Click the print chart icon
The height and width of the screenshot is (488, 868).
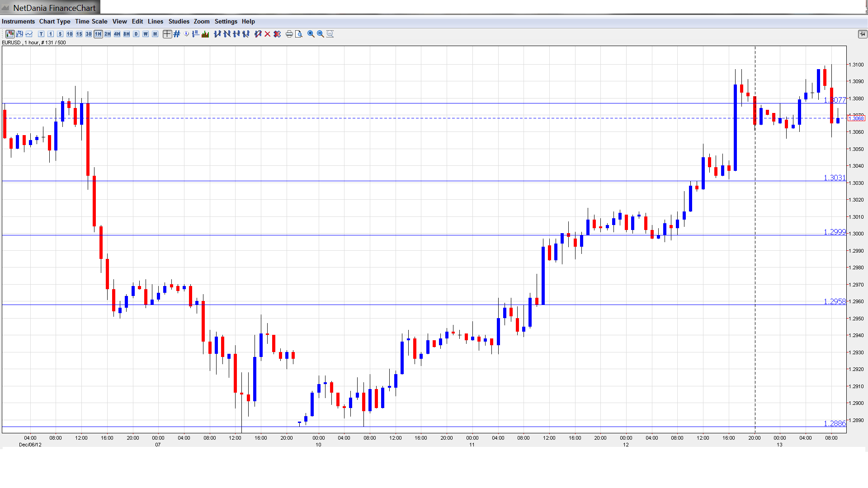(x=289, y=34)
